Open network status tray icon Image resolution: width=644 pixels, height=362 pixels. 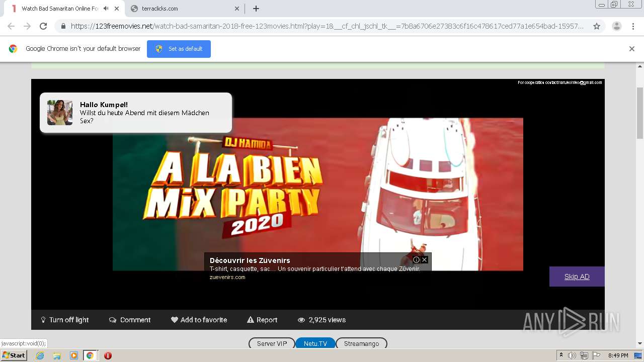(x=584, y=355)
